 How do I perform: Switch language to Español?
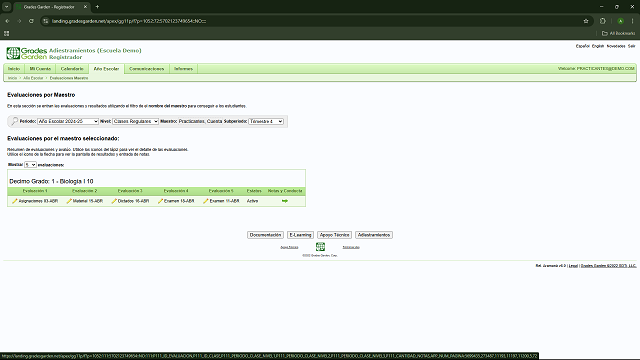coord(582,46)
